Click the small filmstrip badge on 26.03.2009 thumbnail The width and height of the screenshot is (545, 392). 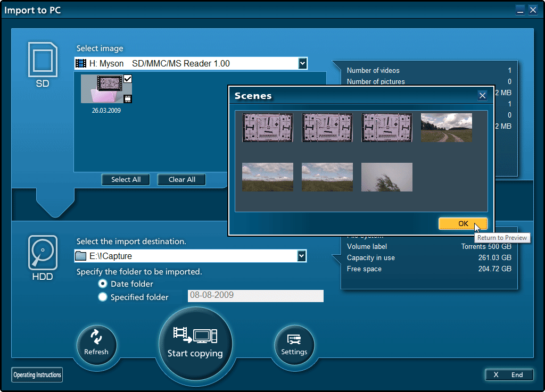(x=128, y=99)
